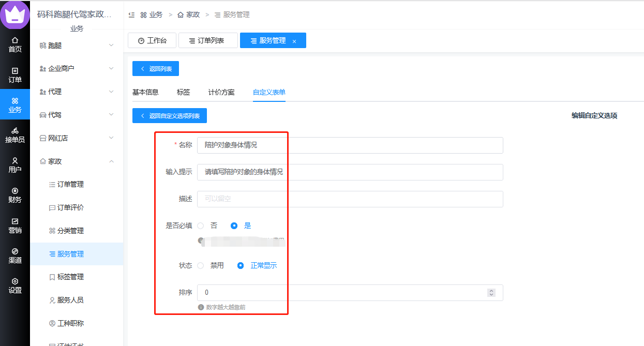Click 返回自定义选项列表 button
The height and width of the screenshot is (346, 644).
click(x=170, y=116)
